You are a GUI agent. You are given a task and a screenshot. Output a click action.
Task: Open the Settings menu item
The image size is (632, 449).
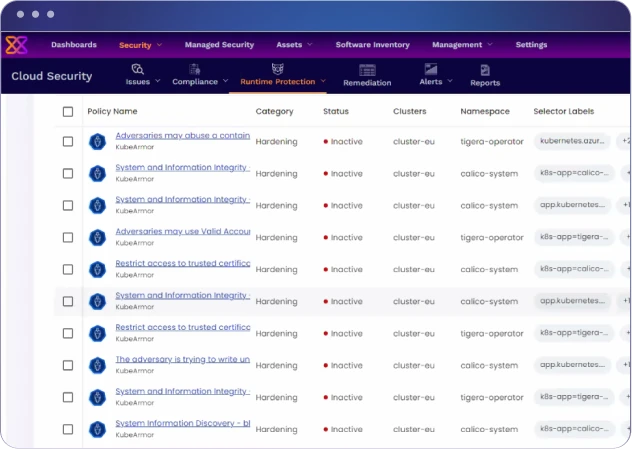531,45
